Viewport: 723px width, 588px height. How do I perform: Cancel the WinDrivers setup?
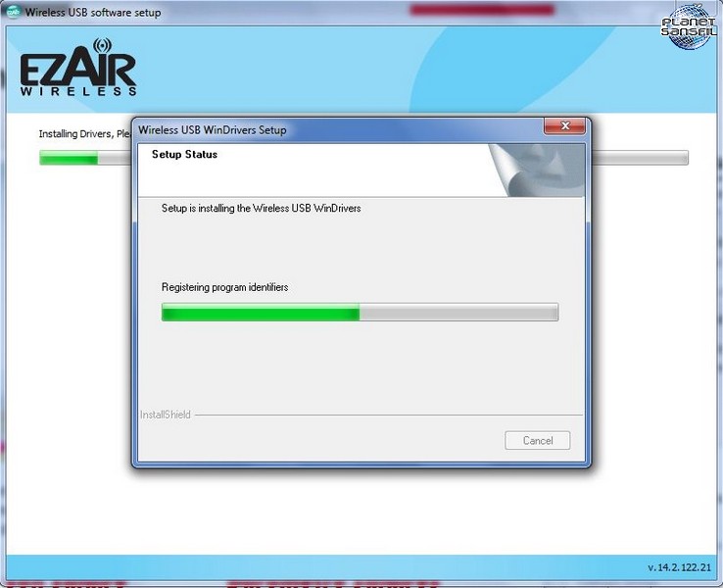coord(537,440)
